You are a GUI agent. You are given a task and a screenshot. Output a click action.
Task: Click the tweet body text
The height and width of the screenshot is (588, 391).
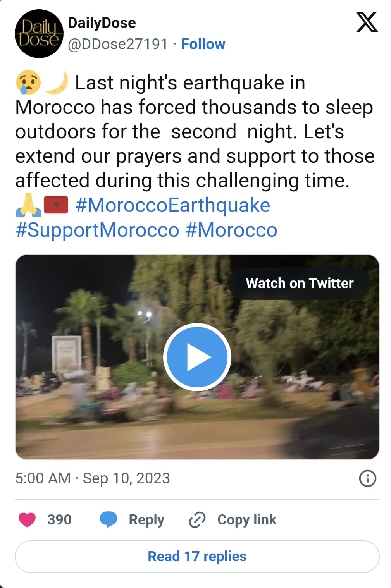pos(194,132)
